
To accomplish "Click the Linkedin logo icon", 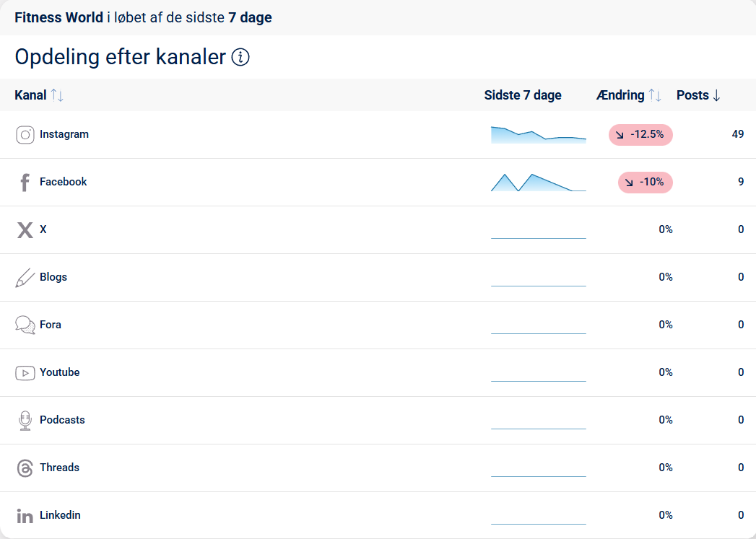I will 25,516.
